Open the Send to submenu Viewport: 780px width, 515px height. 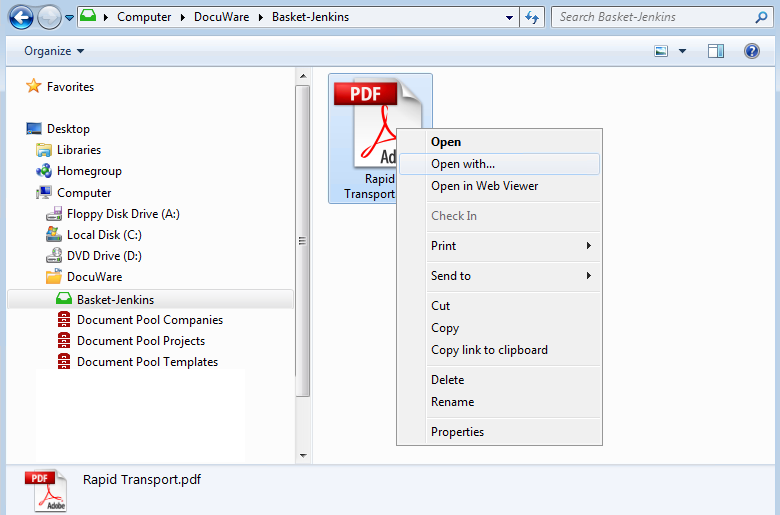coord(499,276)
